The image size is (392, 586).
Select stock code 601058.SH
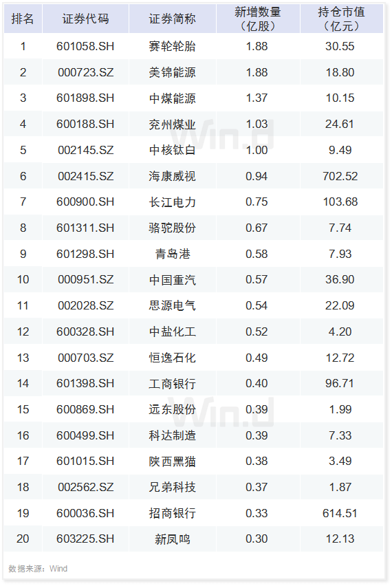(x=85, y=46)
